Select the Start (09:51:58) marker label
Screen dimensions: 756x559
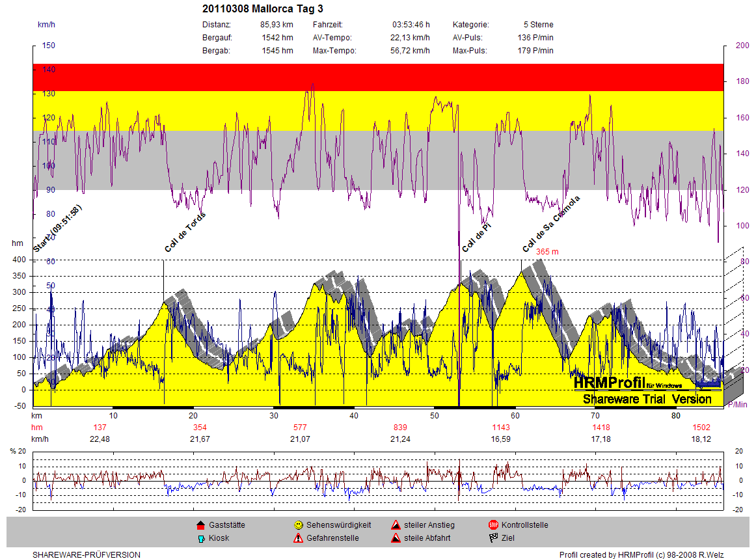(x=57, y=229)
